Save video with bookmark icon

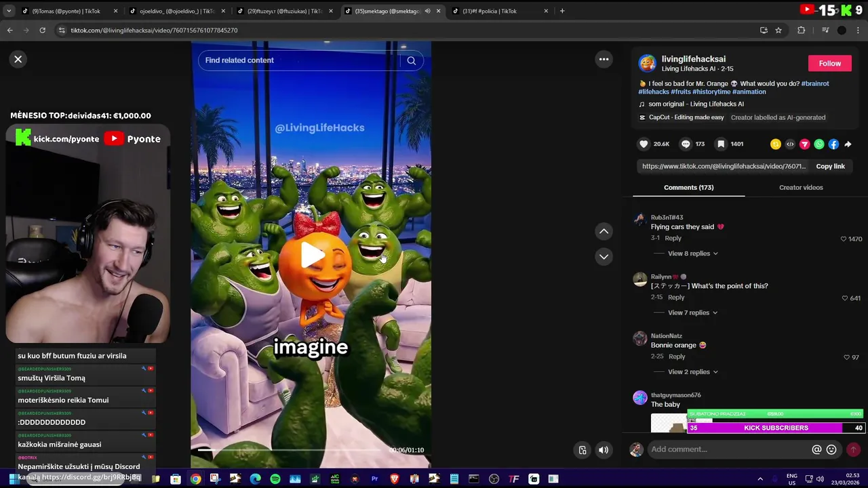tap(721, 144)
